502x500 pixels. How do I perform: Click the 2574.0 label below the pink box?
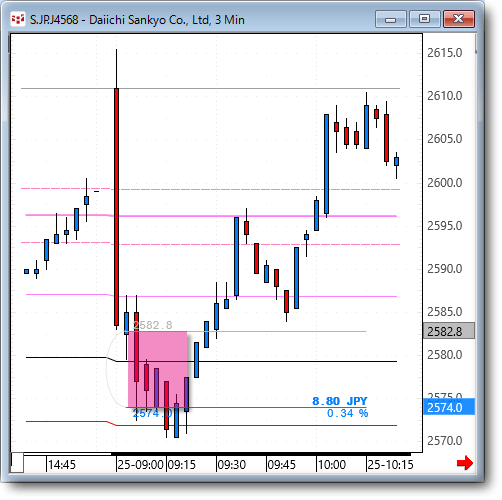153,413
